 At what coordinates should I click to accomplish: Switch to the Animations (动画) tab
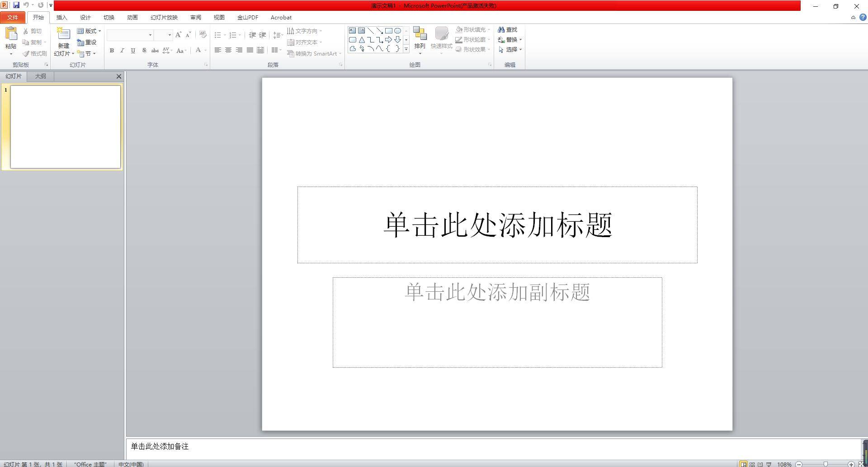[x=132, y=17]
